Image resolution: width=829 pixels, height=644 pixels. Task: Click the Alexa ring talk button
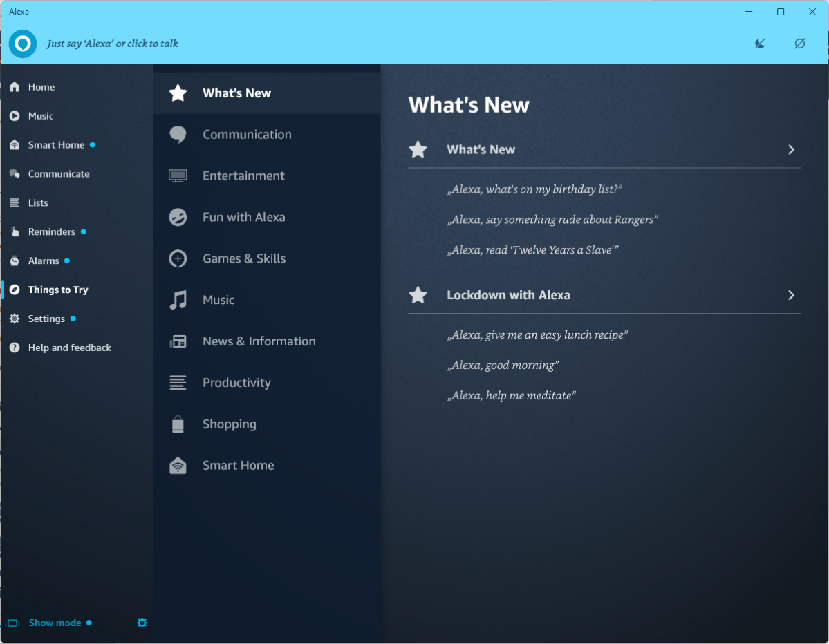[23, 44]
